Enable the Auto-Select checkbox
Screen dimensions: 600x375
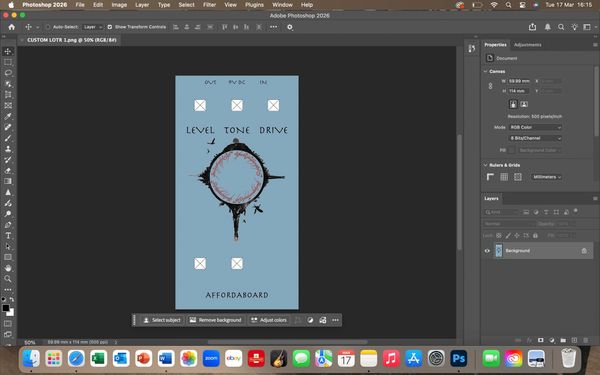tap(48, 27)
